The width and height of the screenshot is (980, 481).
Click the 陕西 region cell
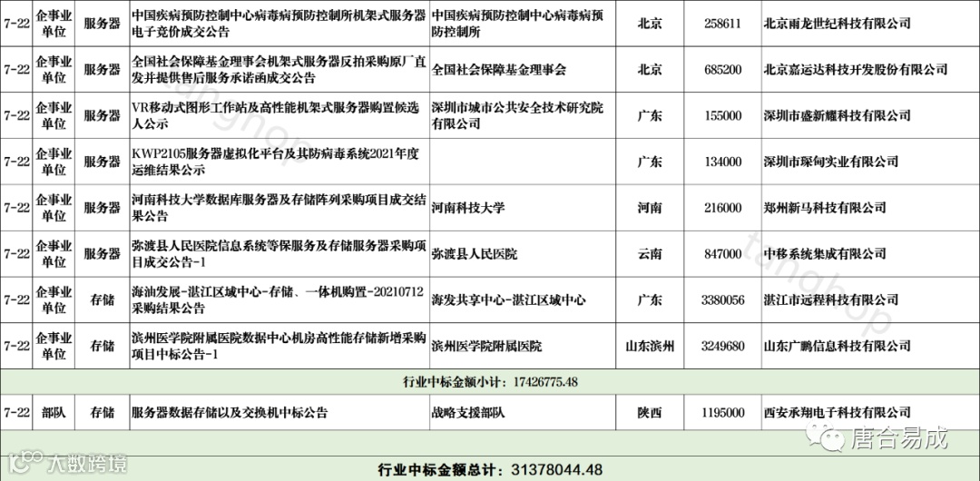[650, 413]
